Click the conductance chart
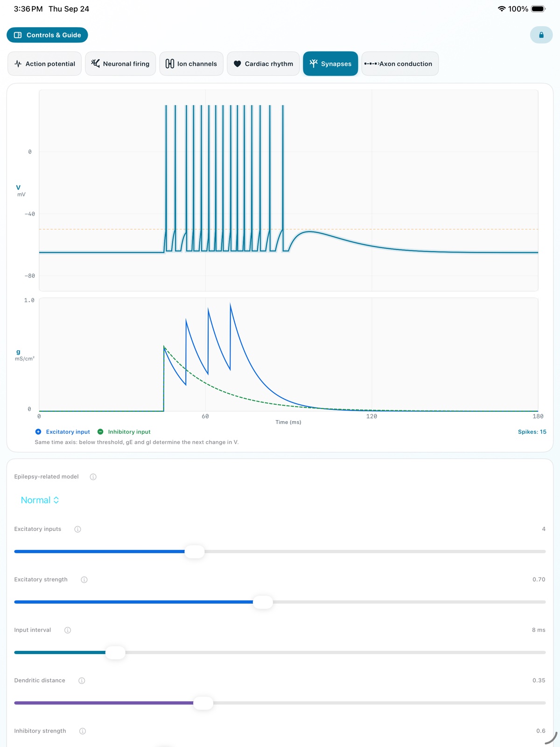Viewport: 560px width, 747px height. [x=288, y=355]
